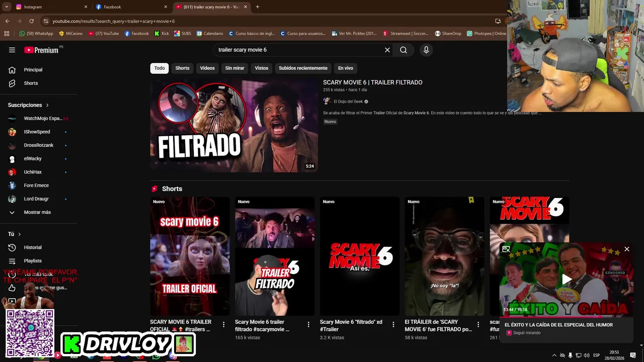The image size is (644, 362).
Task: Open SCARY MOVIE 6 | TRAILER FILTRADO title
Action: (x=372, y=82)
